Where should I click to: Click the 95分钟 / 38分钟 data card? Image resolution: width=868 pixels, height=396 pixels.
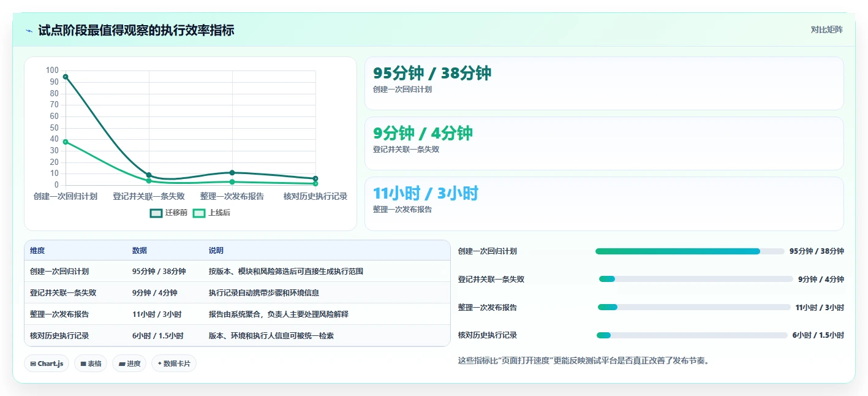604,83
